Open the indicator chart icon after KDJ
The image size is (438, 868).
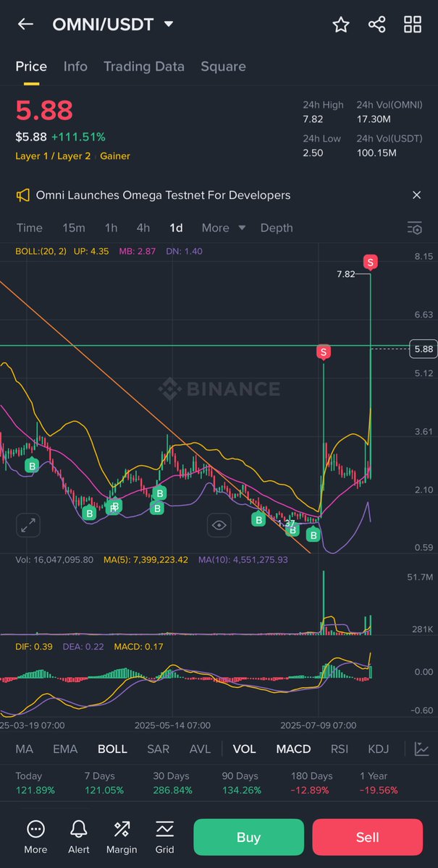pos(421,749)
